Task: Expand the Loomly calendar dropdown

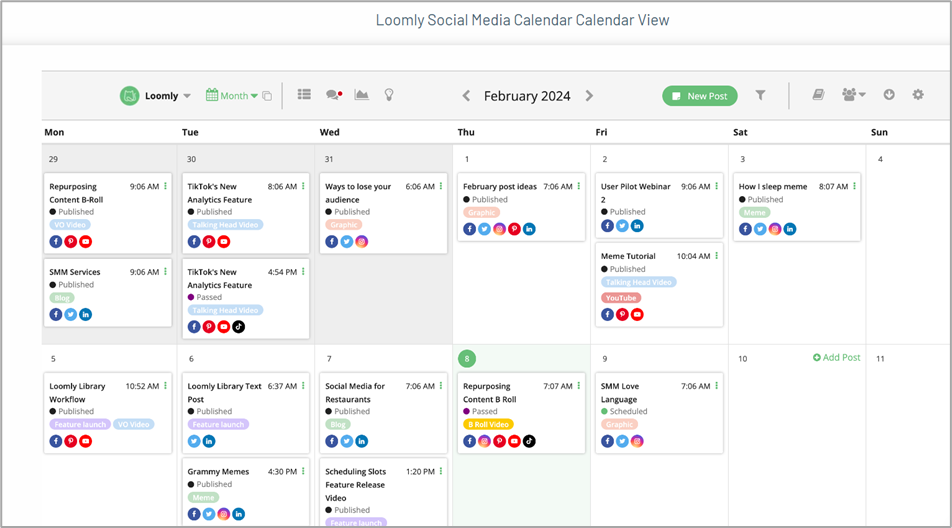Action: pos(187,96)
